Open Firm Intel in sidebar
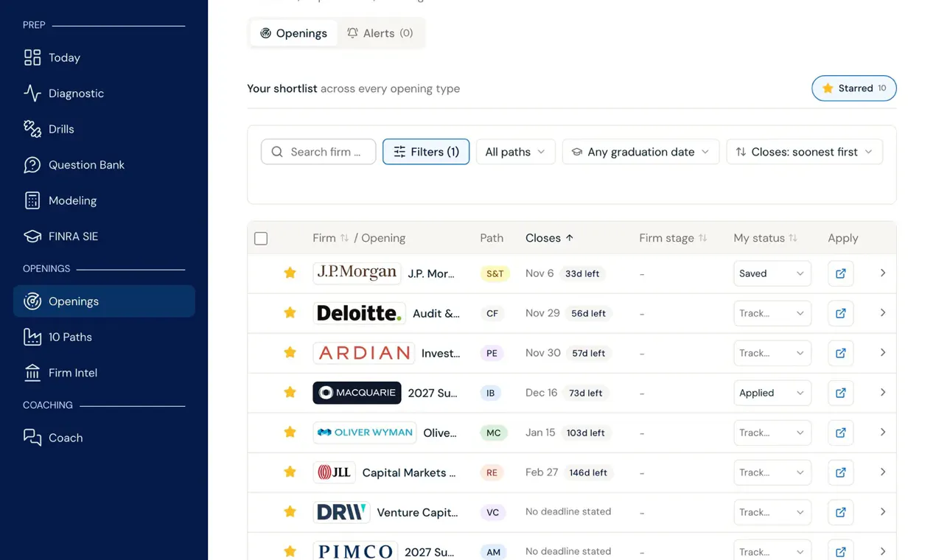Viewport: 936px width, 560px height. 104,373
